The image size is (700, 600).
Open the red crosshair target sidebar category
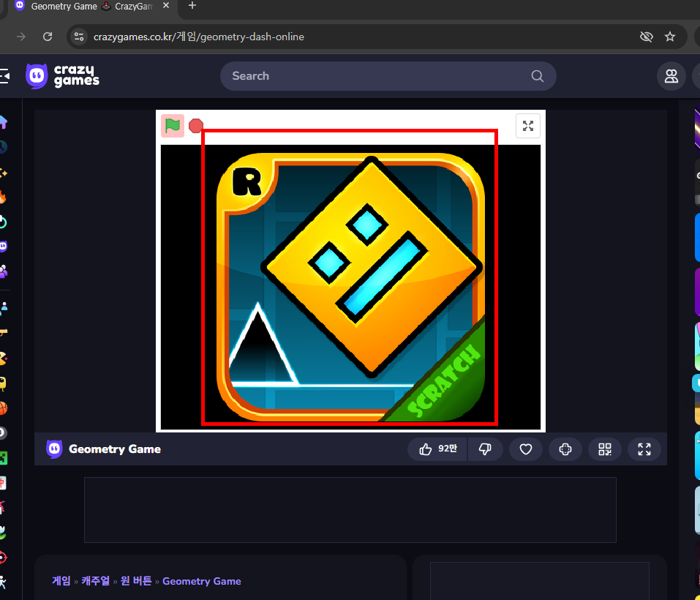click(3, 557)
